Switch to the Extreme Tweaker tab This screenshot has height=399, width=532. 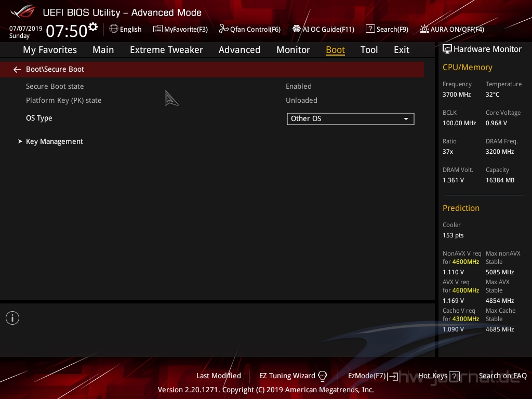pyautogui.click(x=166, y=50)
